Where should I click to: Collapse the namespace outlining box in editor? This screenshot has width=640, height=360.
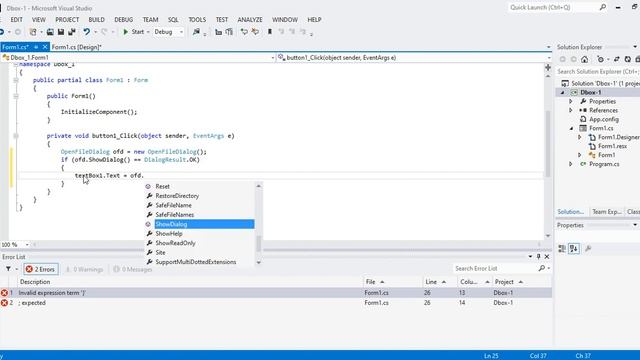16,64
